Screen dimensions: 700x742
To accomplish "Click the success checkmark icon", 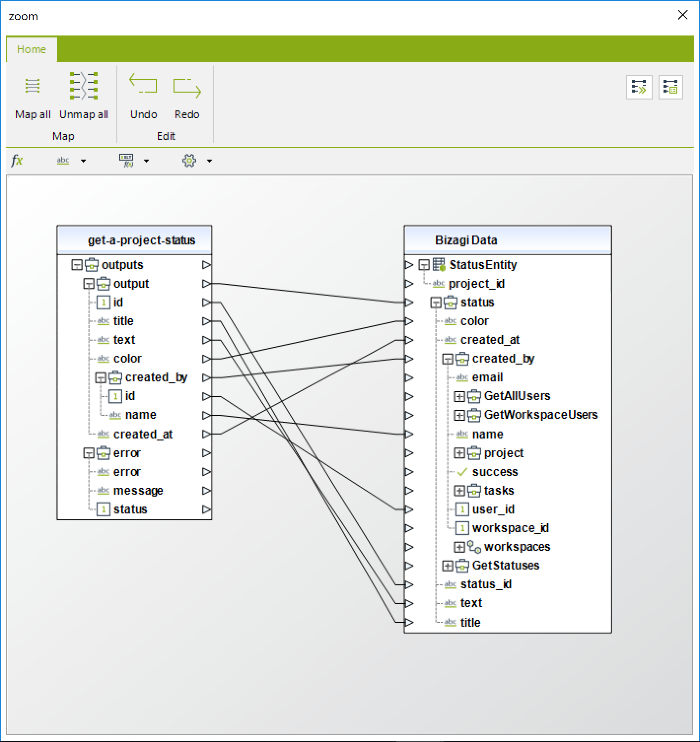I will pos(462,472).
